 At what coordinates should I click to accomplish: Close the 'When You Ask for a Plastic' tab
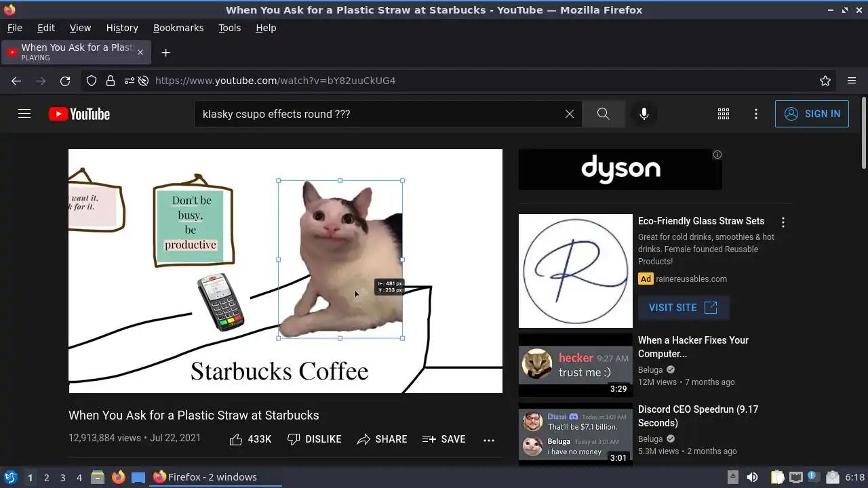coord(140,52)
